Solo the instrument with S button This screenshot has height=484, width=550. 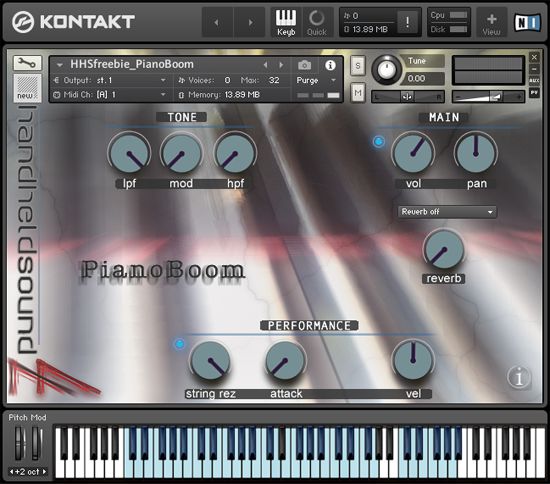coord(357,66)
